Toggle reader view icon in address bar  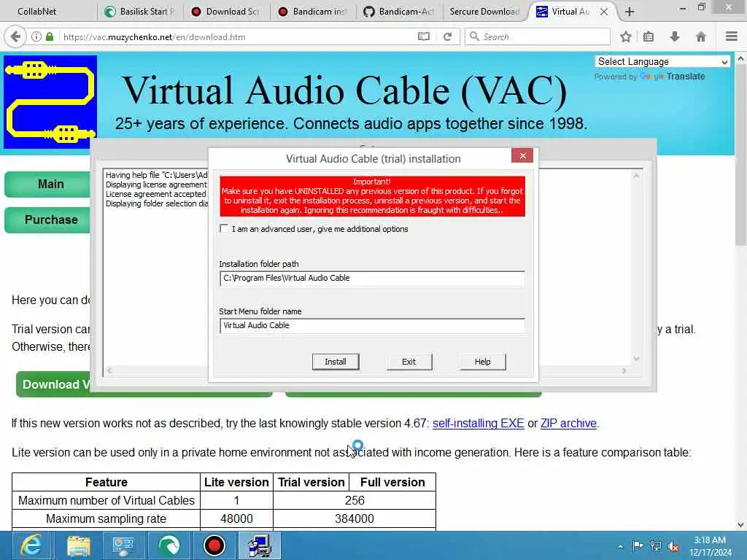pos(424,36)
